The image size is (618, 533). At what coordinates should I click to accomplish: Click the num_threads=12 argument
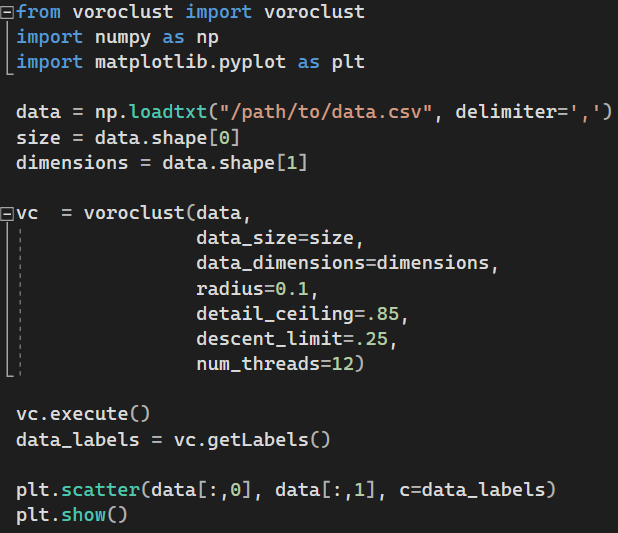(x=280, y=365)
